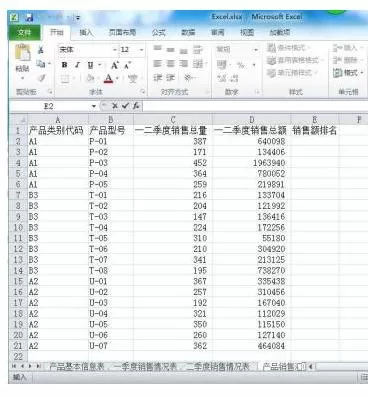This screenshot has height=397, width=368.
Task: Align cell text to vertical middle
Action: tap(170, 49)
